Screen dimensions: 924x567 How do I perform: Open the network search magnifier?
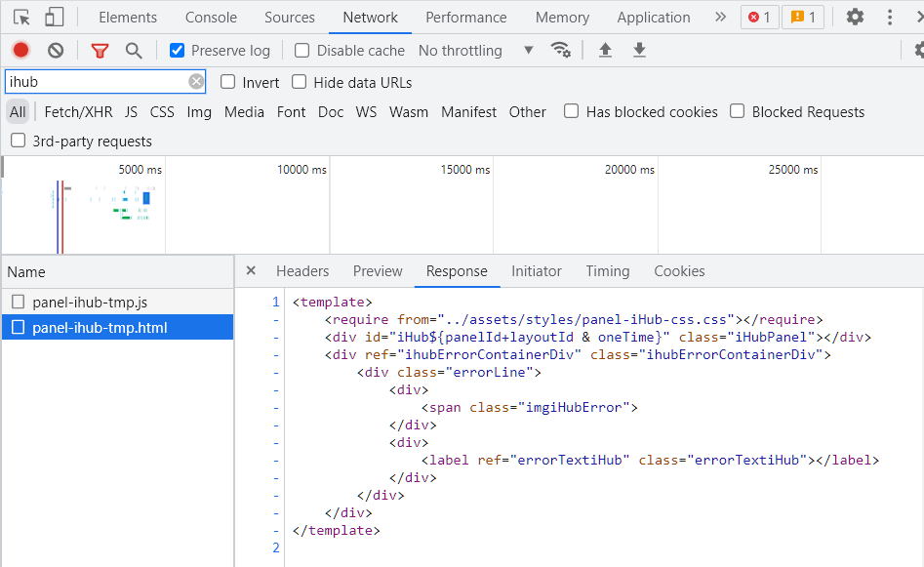[134, 50]
